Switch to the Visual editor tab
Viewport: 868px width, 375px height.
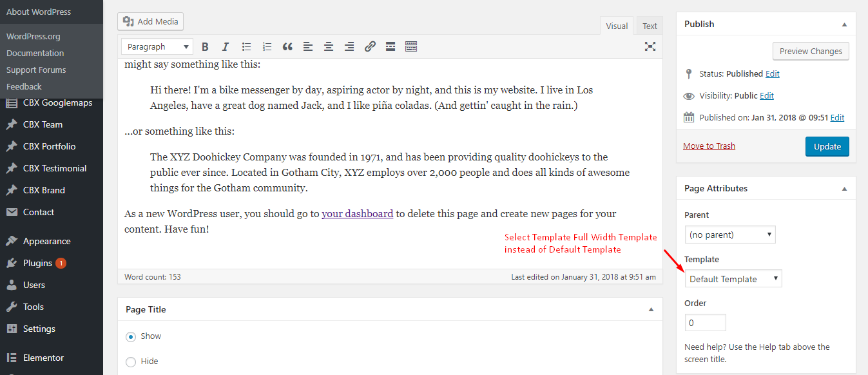click(x=617, y=26)
